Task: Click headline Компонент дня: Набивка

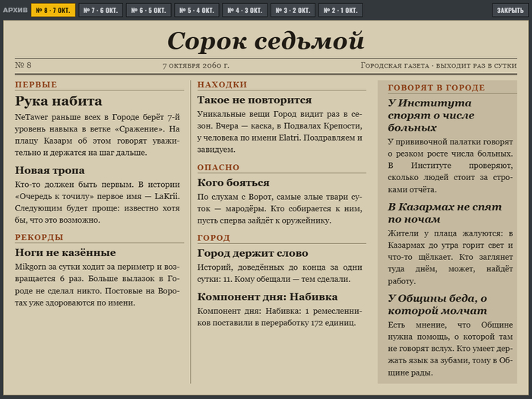Action: pyautogui.click(x=268, y=297)
